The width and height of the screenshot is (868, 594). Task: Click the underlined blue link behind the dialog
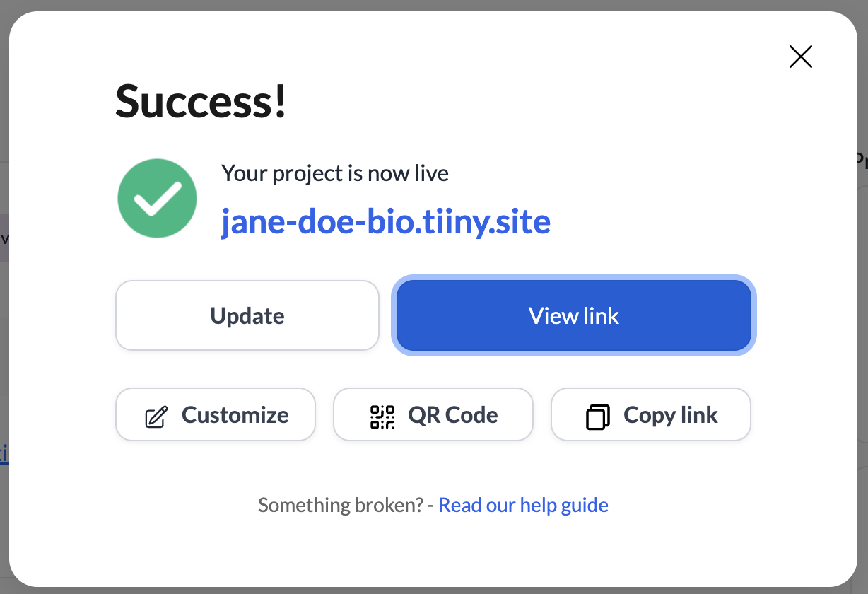(4, 453)
